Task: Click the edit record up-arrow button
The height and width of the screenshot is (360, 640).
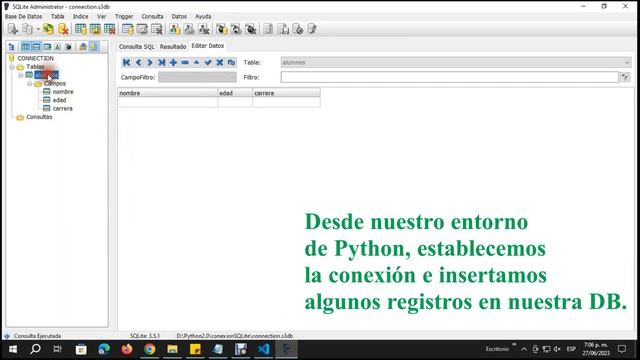Action: tap(196, 62)
